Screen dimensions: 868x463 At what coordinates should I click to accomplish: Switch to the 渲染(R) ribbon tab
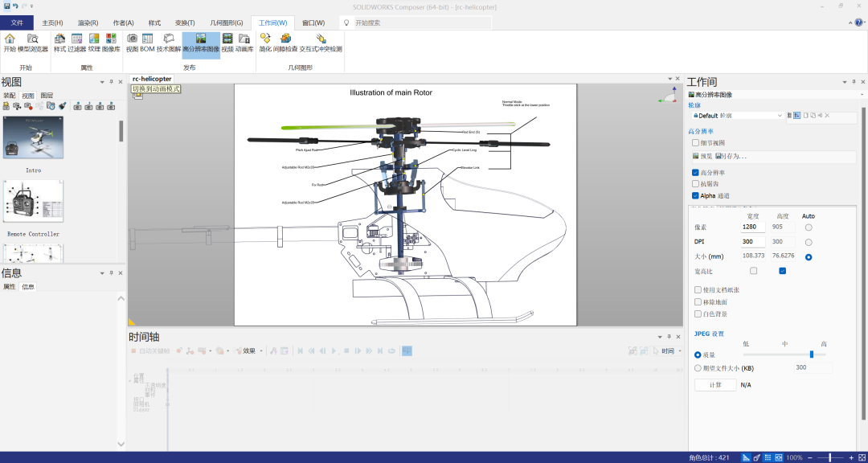(x=88, y=23)
